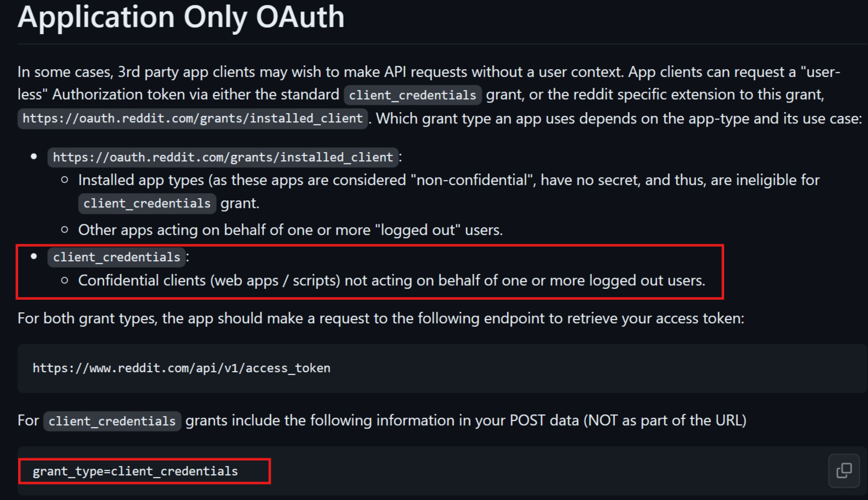Image resolution: width=868 pixels, height=500 pixels.
Task: Click the installed_client URL bullet item
Action: [x=223, y=158]
